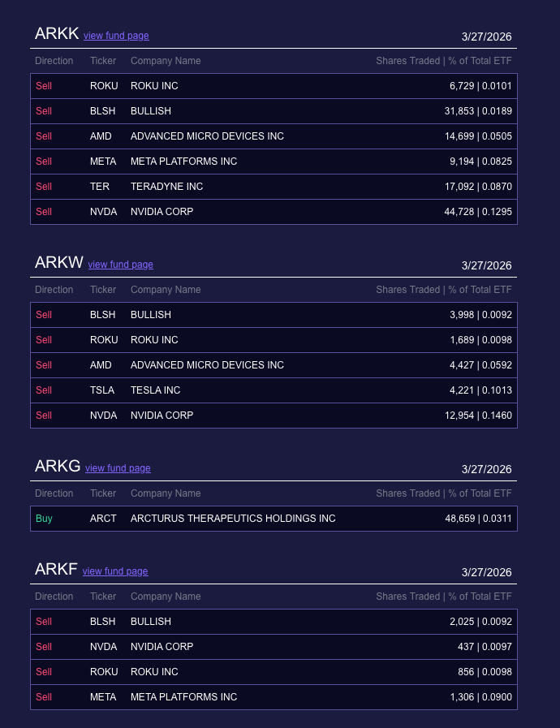Click the ARCT ticker in ARKG table

(x=103, y=519)
